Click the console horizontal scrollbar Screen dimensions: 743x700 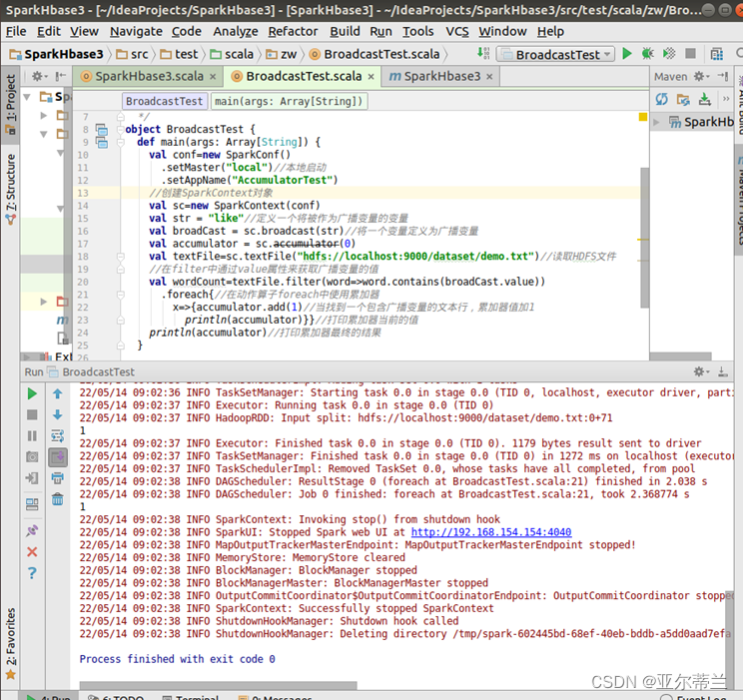click(218, 685)
